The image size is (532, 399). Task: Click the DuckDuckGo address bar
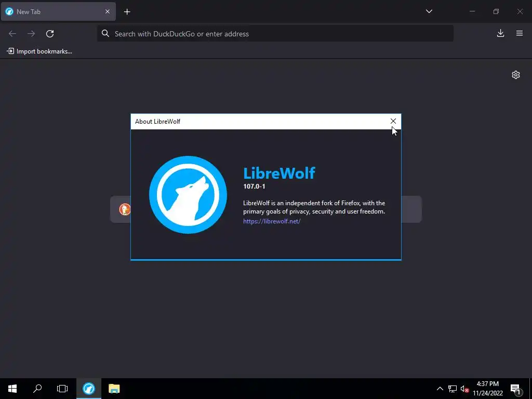275,34
